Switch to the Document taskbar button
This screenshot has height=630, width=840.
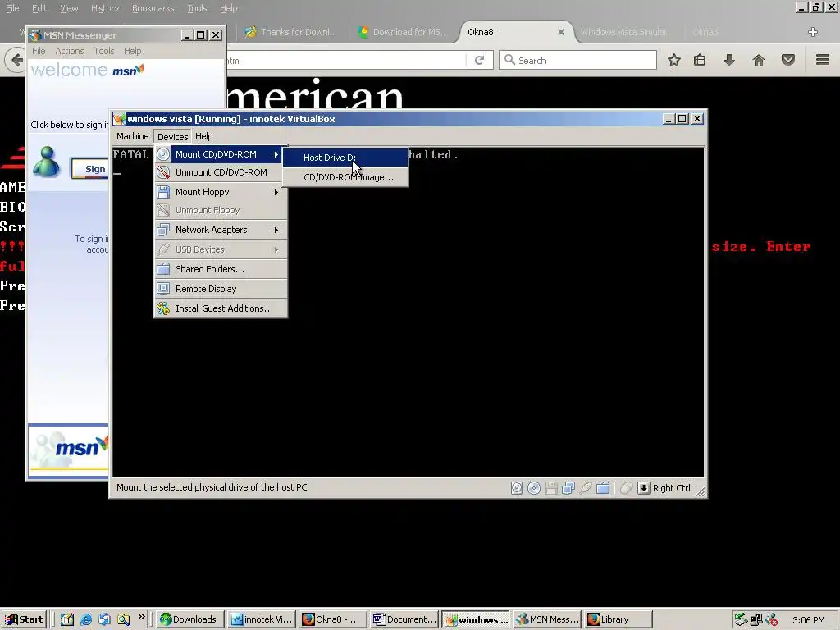coord(404,619)
